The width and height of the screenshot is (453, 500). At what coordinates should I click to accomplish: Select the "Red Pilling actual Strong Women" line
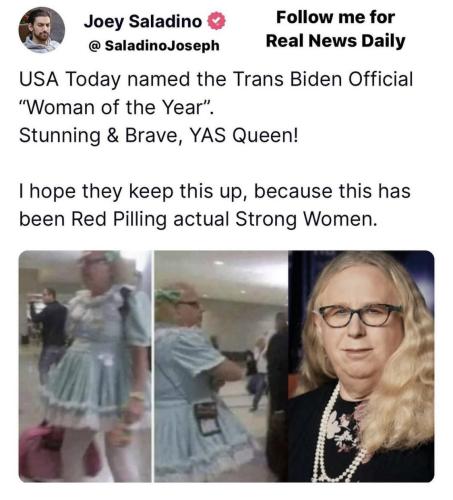(x=198, y=219)
